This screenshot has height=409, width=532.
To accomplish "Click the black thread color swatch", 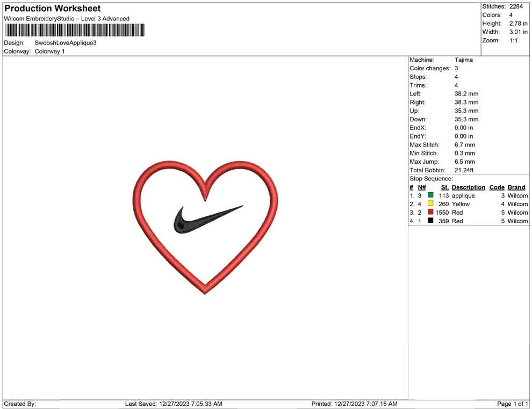I will (430, 220).
